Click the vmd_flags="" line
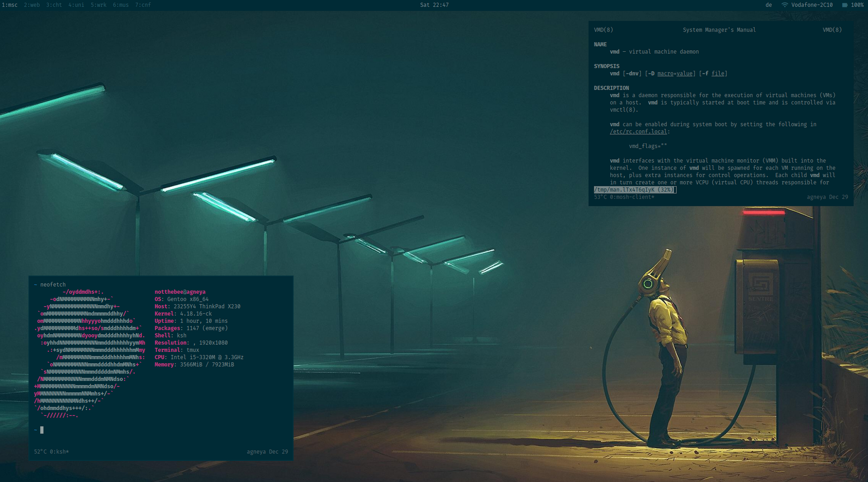Screen dimensions: 868x482 (648, 146)
